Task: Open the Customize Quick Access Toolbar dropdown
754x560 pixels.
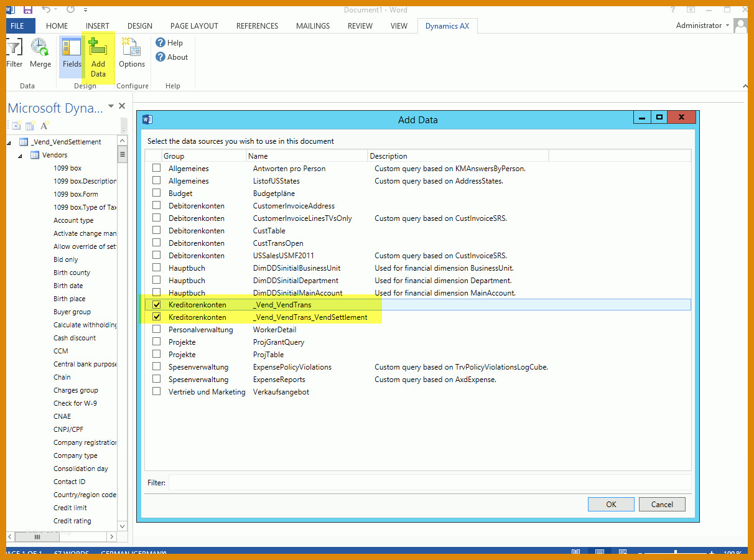Action: (85, 10)
